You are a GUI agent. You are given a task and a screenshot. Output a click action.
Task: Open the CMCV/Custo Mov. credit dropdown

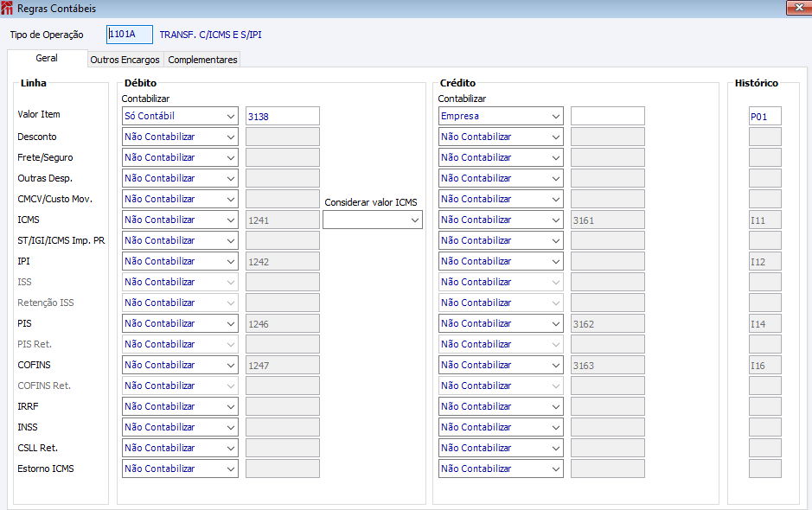[x=501, y=199]
